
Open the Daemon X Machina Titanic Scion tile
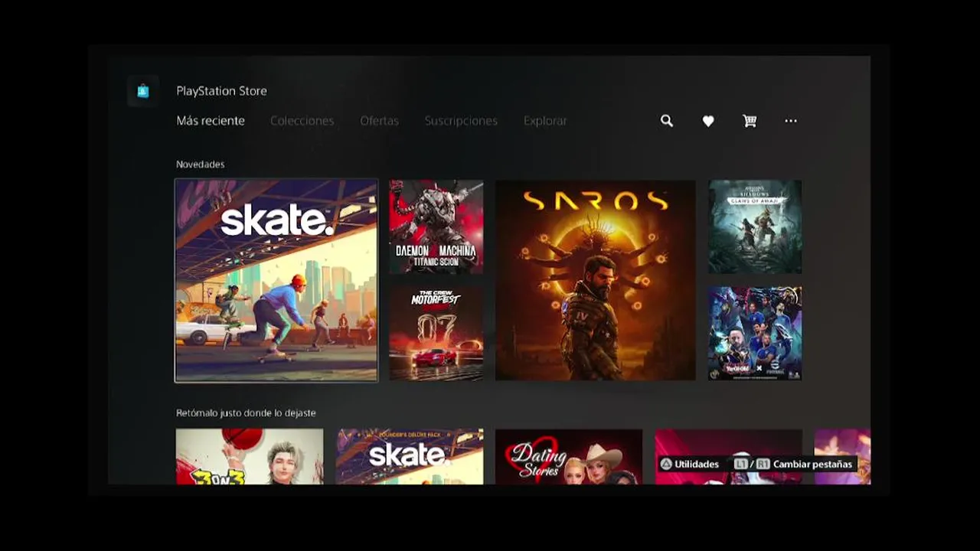(436, 227)
